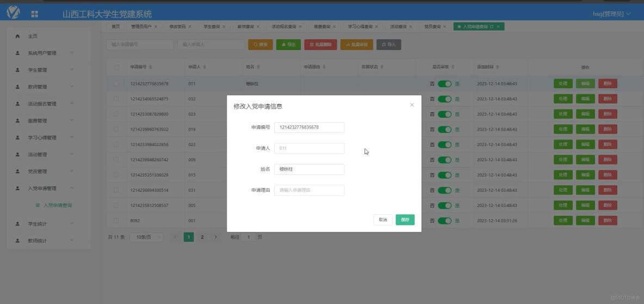
Task: Close the 修改密码 tab via its X
Action: pos(190,26)
